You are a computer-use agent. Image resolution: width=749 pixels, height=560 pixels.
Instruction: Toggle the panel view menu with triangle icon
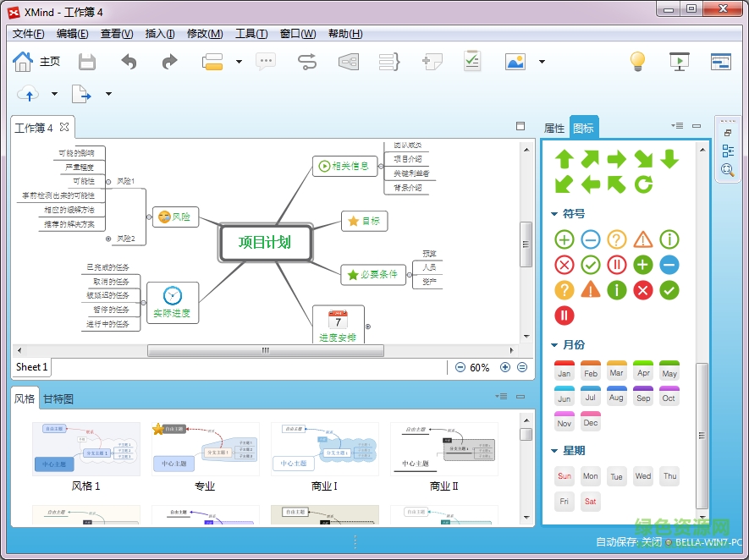coord(676,124)
